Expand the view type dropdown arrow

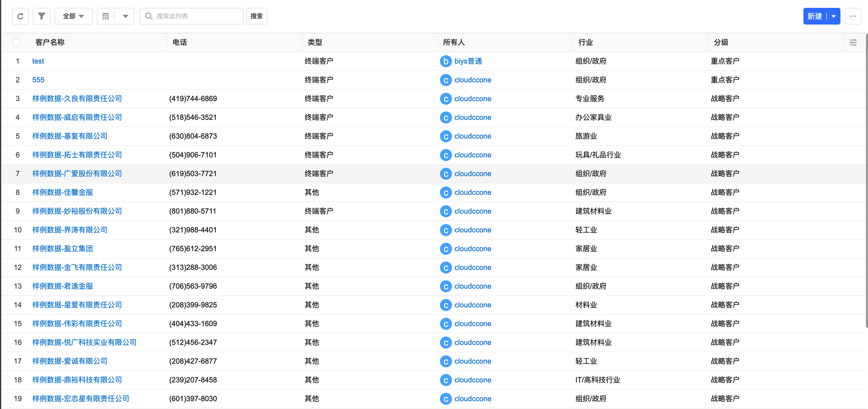coord(125,16)
